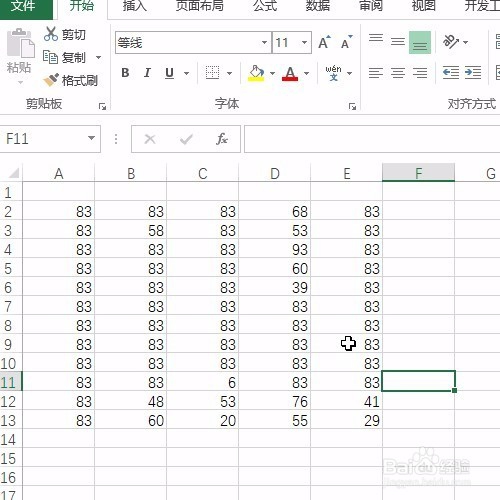Expand the Paste options arrow

click(20, 82)
